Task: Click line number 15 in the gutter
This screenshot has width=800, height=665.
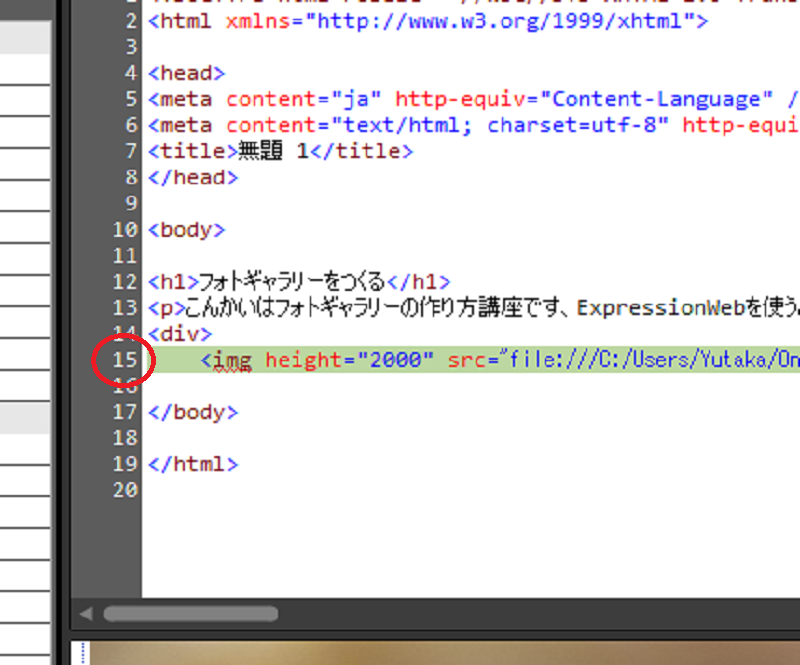Action: pos(125,360)
